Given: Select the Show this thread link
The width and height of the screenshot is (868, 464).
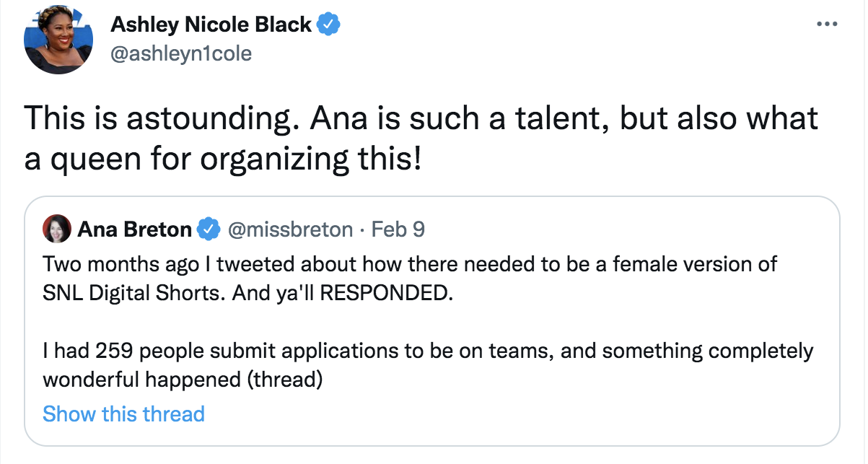Looking at the screenshot, I should 123,413.
